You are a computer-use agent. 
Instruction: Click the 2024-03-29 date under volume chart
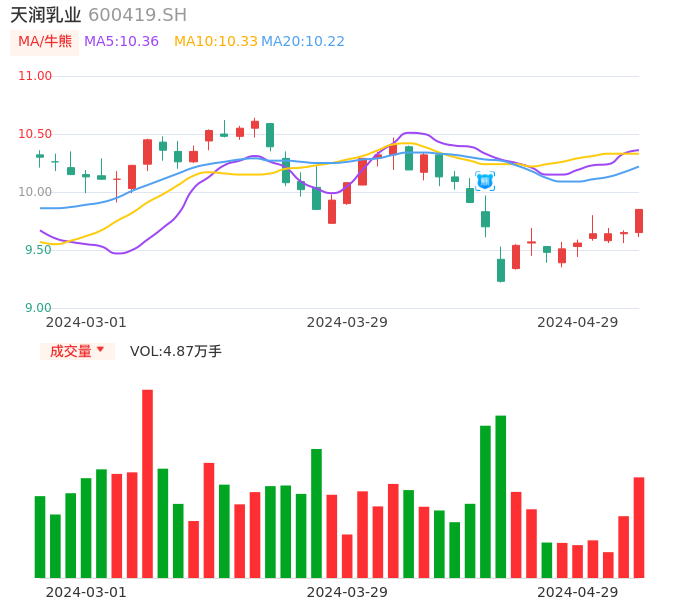pos(347,592)
